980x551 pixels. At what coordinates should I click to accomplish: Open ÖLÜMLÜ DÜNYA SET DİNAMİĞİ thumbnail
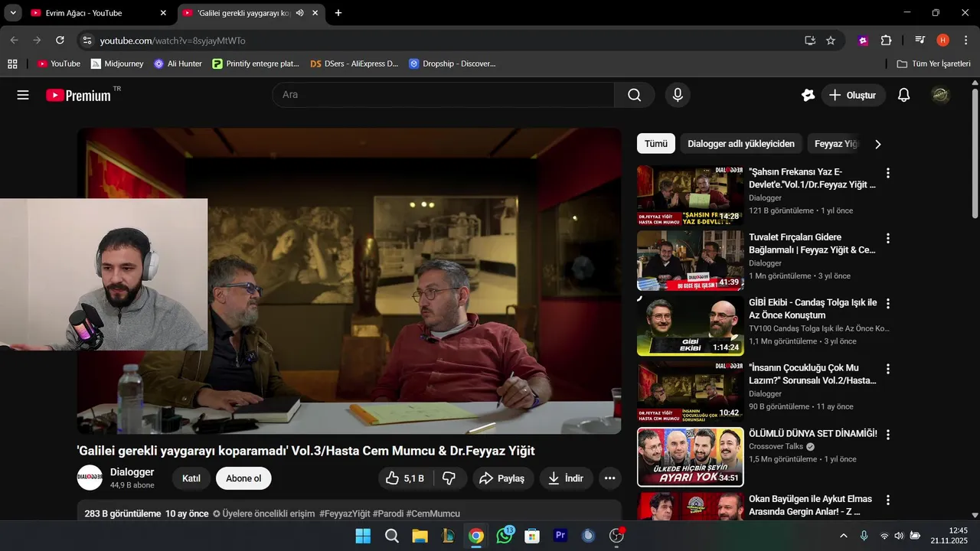click(690, 457)
